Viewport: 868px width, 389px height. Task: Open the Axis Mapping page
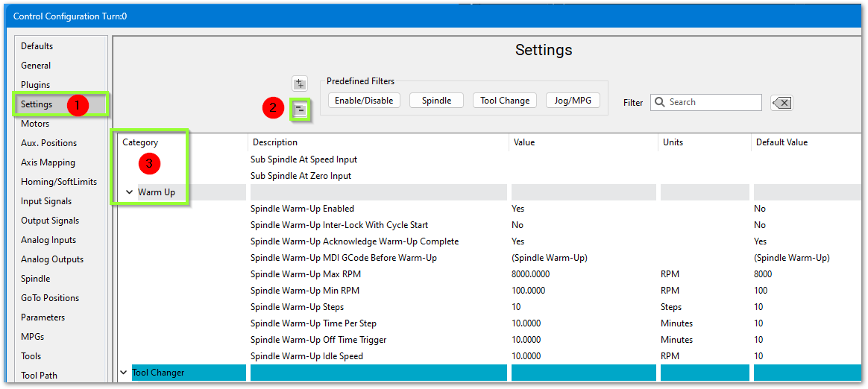click(48, 162)
